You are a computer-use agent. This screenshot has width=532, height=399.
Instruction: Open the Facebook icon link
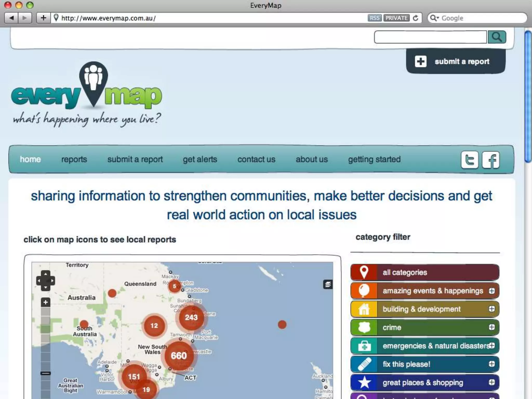491,160
